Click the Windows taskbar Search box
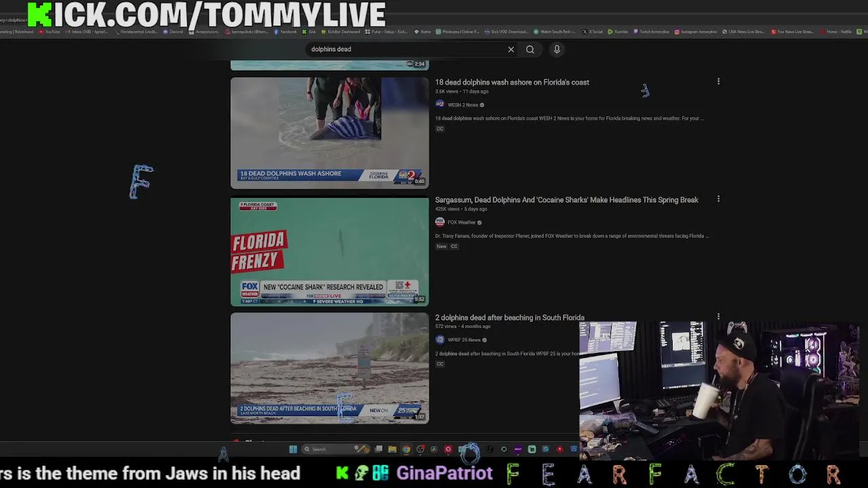The image size is (868, 488). point(335,449)
